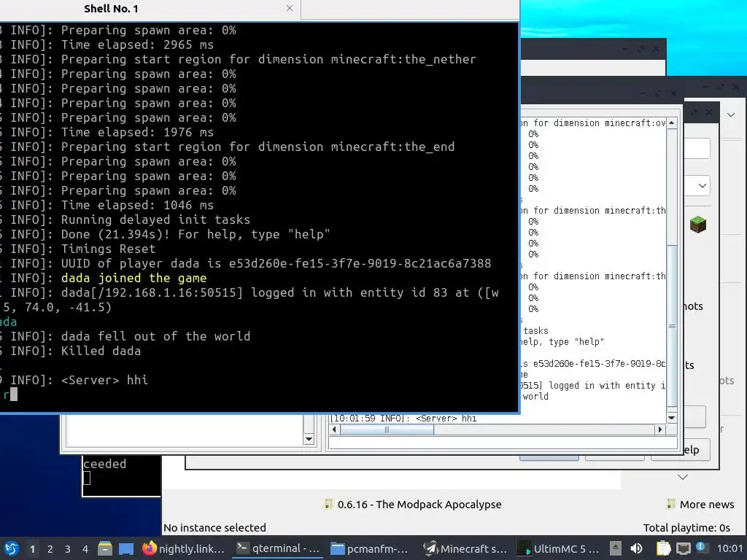Click the Timings Reset terminal line

pyautogui.click(x=108, y=249)
